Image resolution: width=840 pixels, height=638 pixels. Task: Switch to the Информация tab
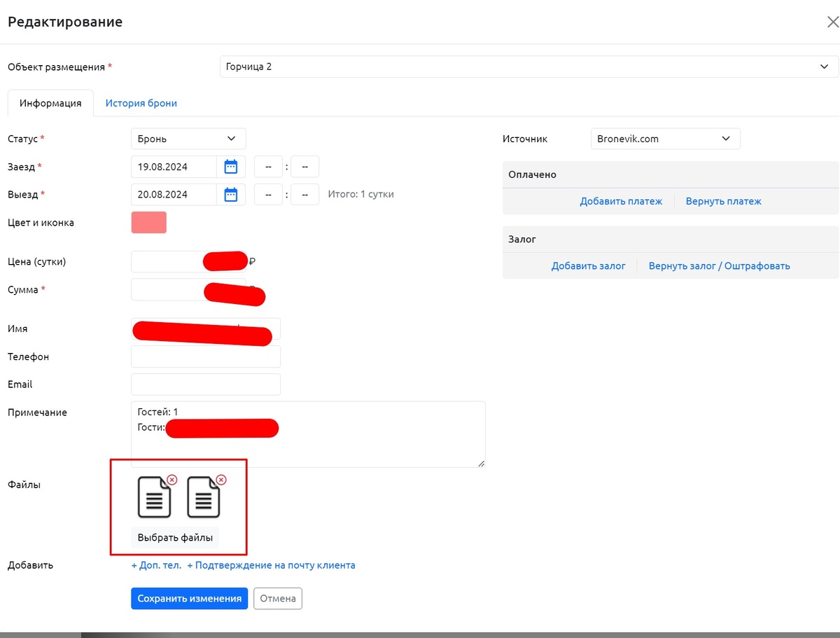[x=50, y=103]
